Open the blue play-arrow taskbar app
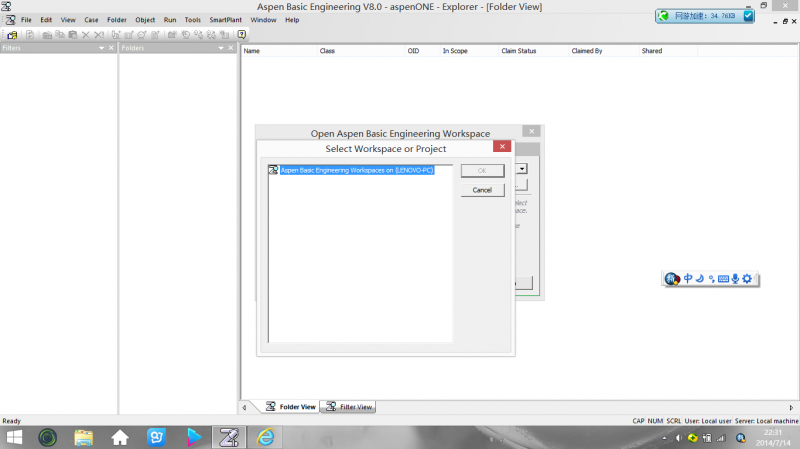The height and width of the screenshot is (449, 800). 193,437
